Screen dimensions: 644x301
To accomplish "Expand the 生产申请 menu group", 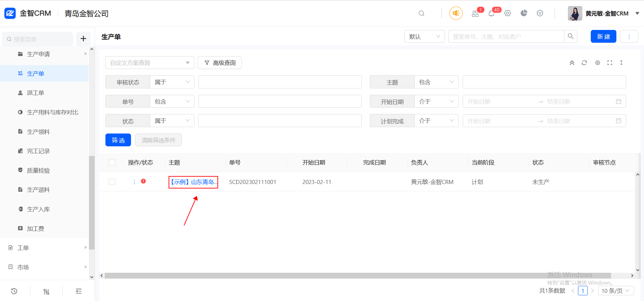I will [44, 54].
